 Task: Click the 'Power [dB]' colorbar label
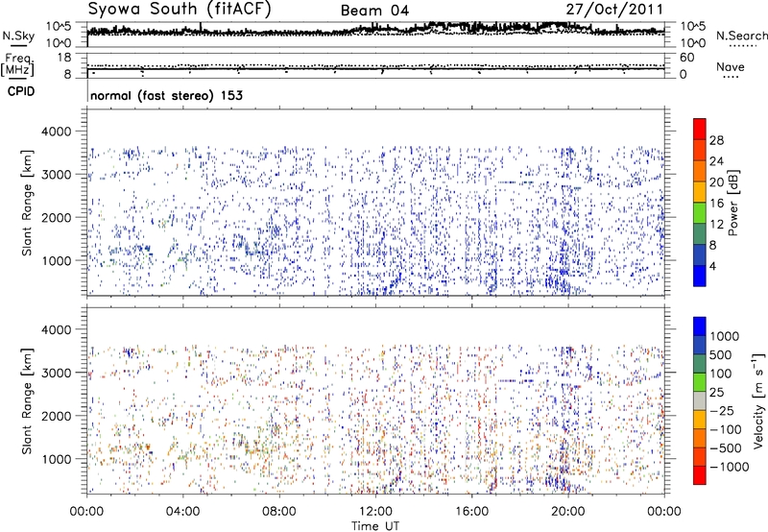(x=732, y=203)
